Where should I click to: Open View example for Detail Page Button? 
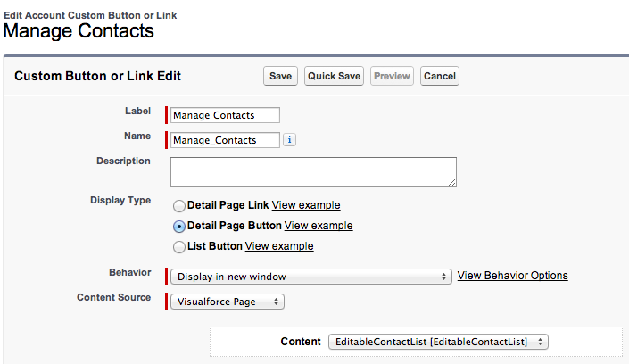tap(319, 226)
